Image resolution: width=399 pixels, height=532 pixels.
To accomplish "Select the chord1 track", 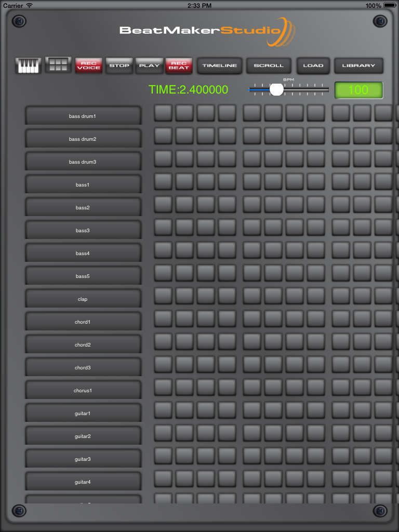I will (x=83, y=321).
